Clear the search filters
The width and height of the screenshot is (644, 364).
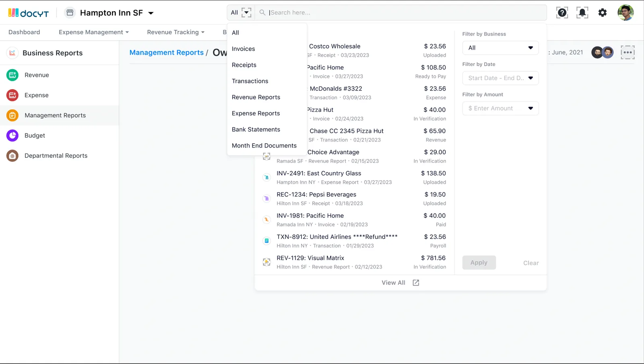click(531, 263)
